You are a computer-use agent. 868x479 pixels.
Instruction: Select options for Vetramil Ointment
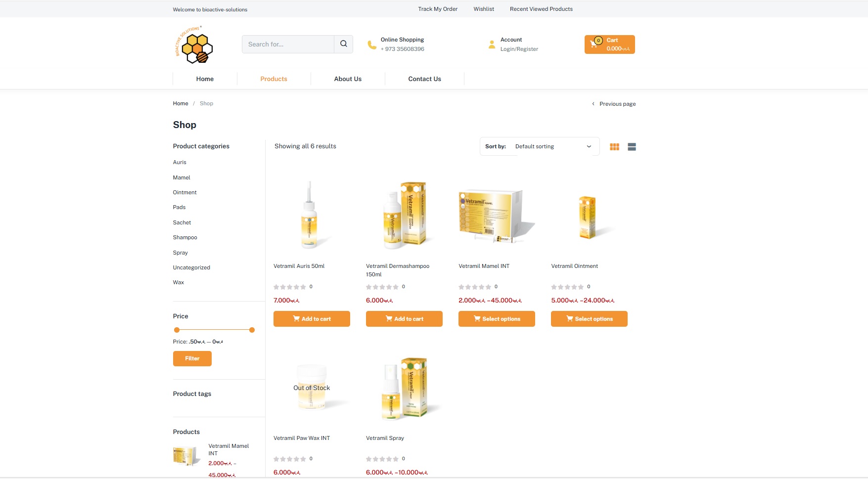pos(589,319)
